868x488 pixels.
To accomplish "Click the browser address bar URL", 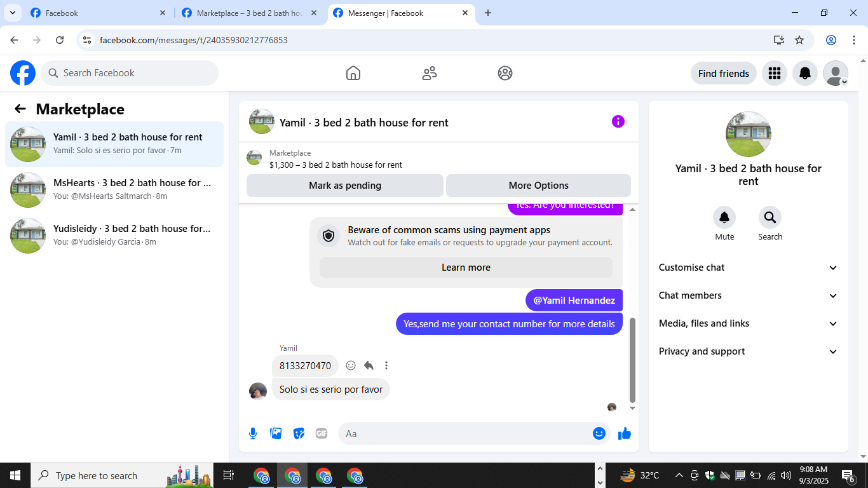I will coord(194,40).
